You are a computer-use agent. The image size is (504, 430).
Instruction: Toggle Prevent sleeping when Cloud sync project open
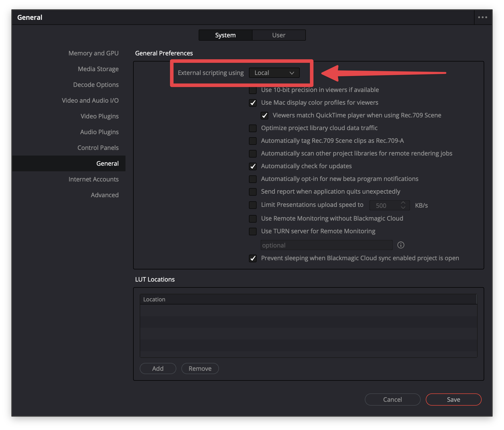253,258
